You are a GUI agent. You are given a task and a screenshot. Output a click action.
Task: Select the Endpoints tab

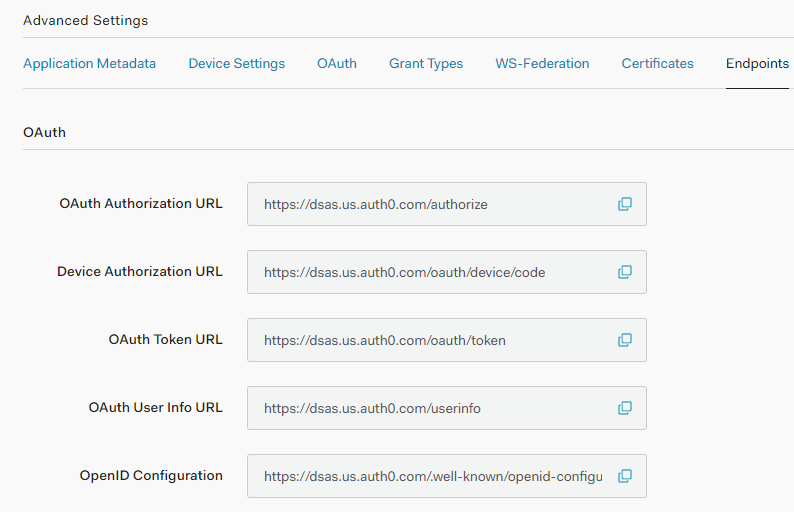(x=757, y=63)
